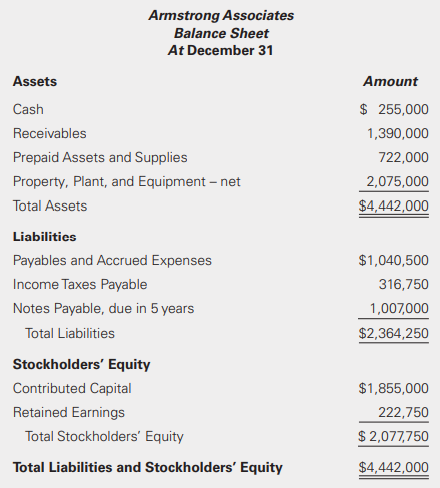Click the Armstrong Associates title
The image size is (440, 488).
click(221, 15)
